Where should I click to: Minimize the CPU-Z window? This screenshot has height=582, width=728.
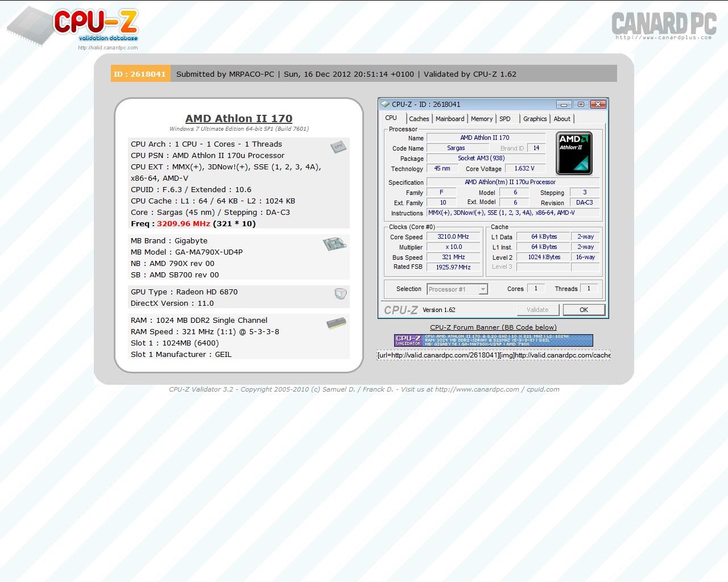point(564,104)
